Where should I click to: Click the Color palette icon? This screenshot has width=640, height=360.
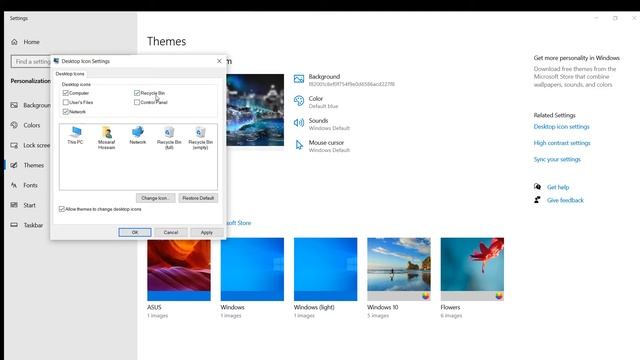click(299, 101)
